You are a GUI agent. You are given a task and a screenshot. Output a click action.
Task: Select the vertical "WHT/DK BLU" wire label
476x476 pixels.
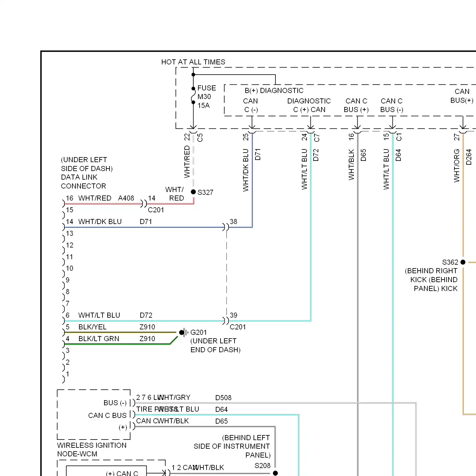pos(246,170)
